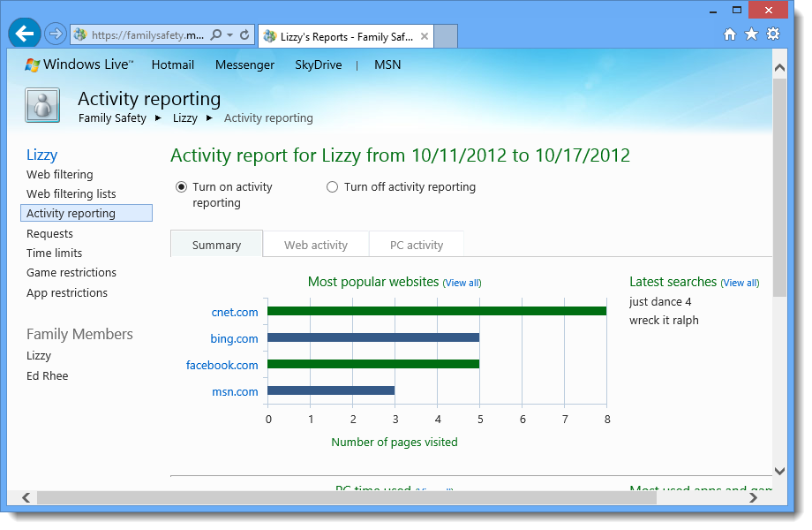Go to SkyDrive in the header
Image resolution: width=812 pixels, height=530 pixels.
tap(318, 64)
